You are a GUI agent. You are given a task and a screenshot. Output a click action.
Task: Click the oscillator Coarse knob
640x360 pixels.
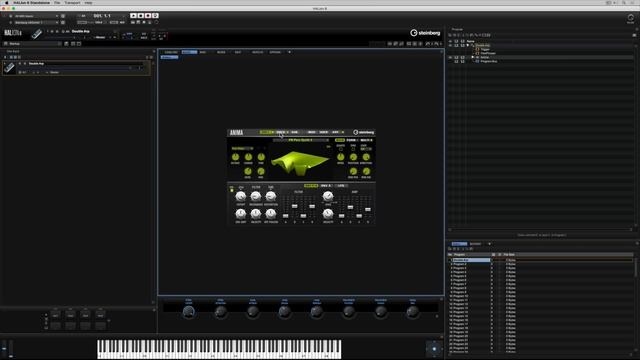coord(248,157)
